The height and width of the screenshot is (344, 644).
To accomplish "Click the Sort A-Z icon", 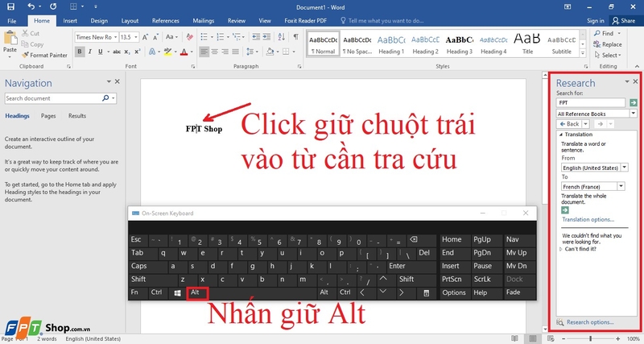I will click(x=281, y=37).
